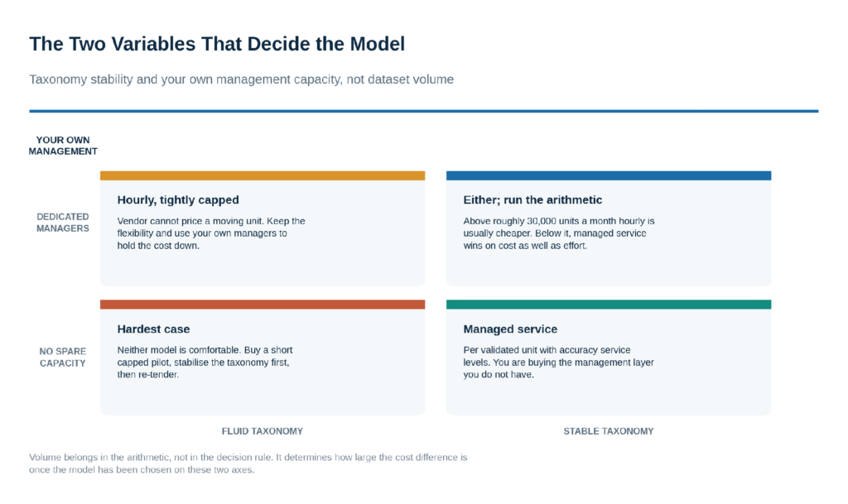Click the 'FLUID TAXONOMY' column label

(263, 431)
